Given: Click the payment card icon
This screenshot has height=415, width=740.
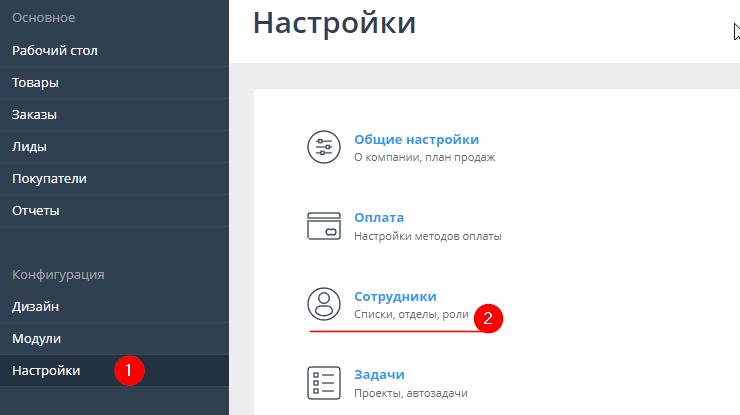Looking at the screenshot, I should 324,226.
